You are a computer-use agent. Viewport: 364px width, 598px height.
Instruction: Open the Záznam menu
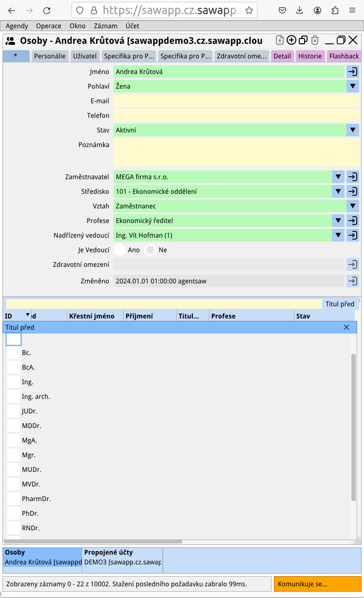pos(106,26)
